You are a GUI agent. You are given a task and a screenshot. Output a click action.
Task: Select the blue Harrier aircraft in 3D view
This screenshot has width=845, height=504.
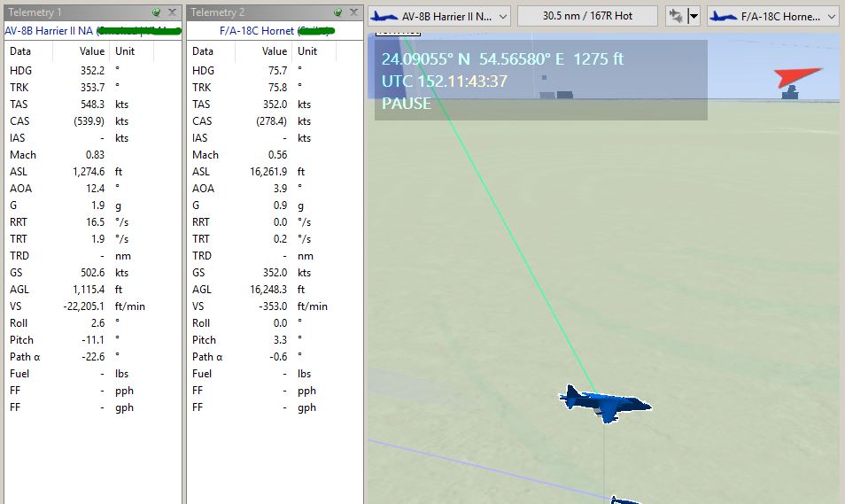(x=605, y=403)
